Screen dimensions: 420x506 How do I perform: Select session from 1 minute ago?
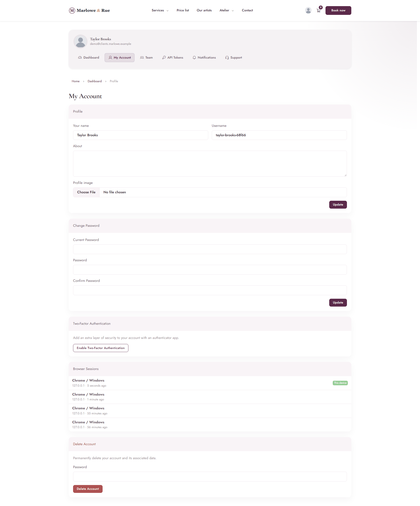point(210,397)
